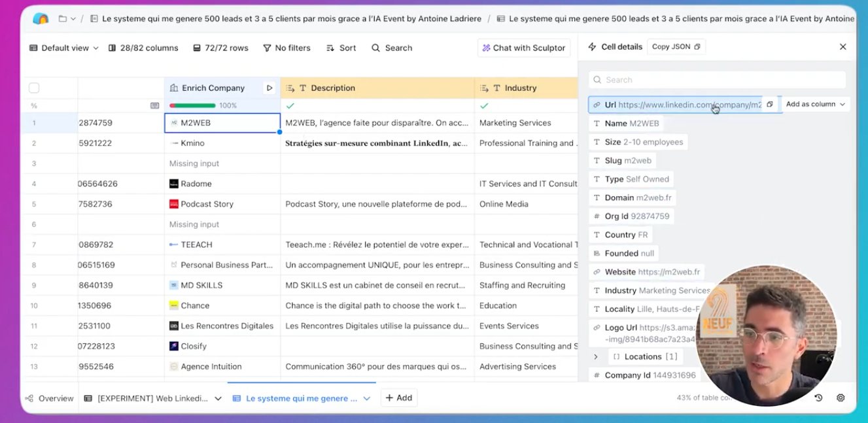
Task: Click the No filters button
Action: 286,48
